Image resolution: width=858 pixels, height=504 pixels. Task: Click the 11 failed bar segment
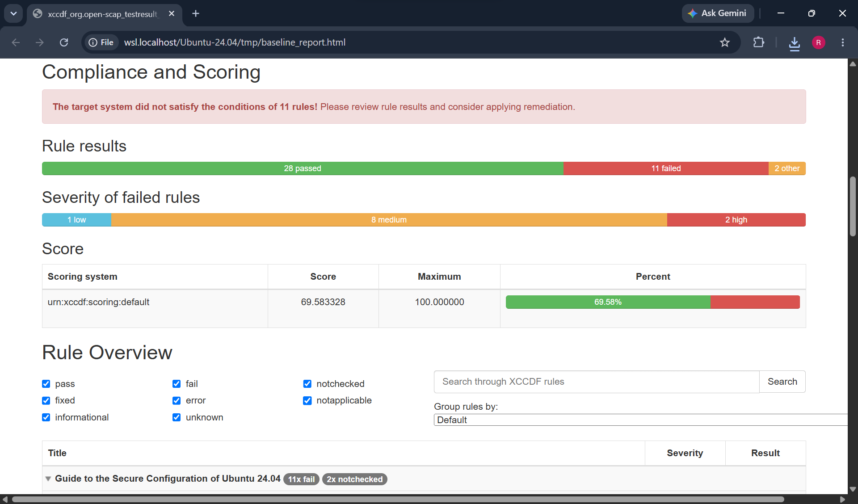pos(666,168)
